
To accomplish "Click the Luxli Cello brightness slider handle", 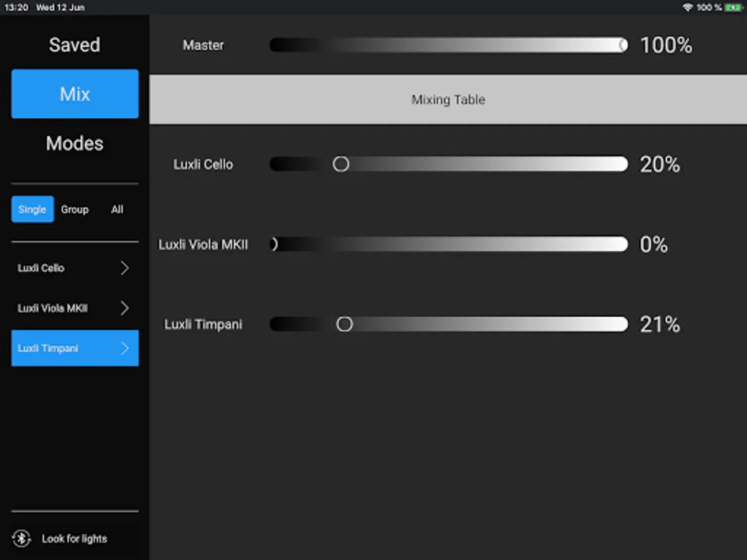I will pyautogui.click(x=341, y=164).
